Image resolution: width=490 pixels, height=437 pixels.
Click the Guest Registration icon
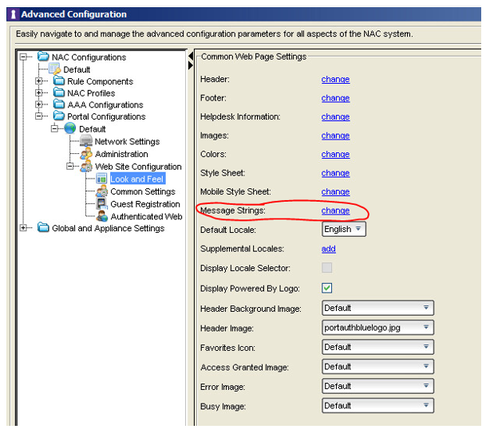pyautogui.click(x=101, y=204)
